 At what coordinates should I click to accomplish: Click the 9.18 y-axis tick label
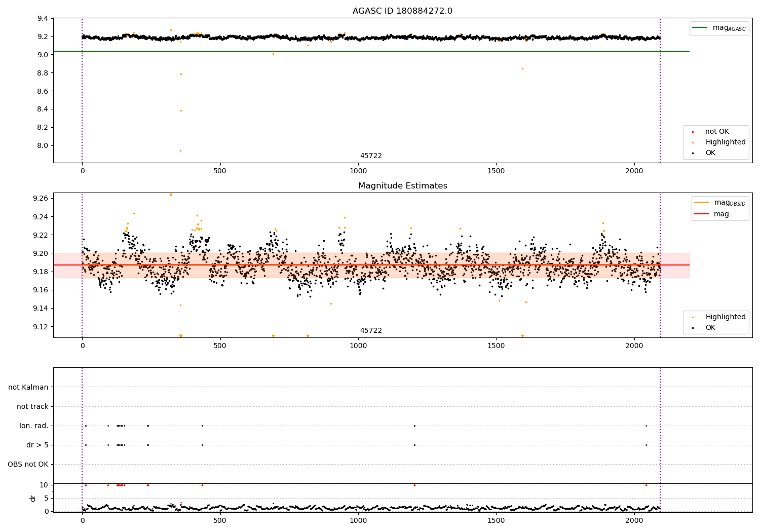tap(41, 272)
